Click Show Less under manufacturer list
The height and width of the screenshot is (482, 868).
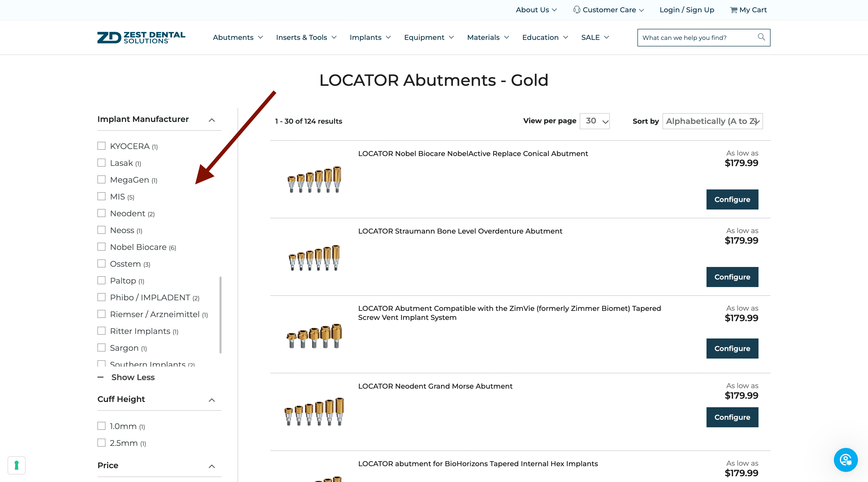133,377
